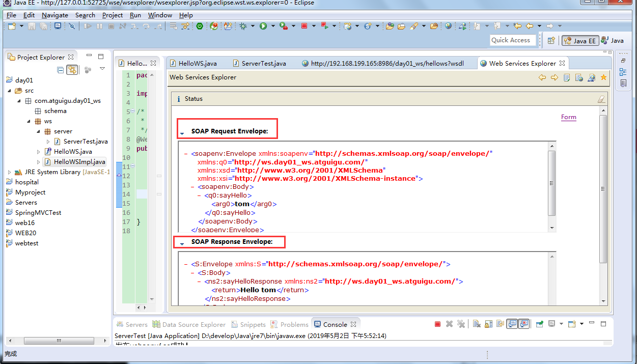This screenshot has width=637, height=364.
Task: Click the Clear Console icon
Action: [x=476, y=324]
